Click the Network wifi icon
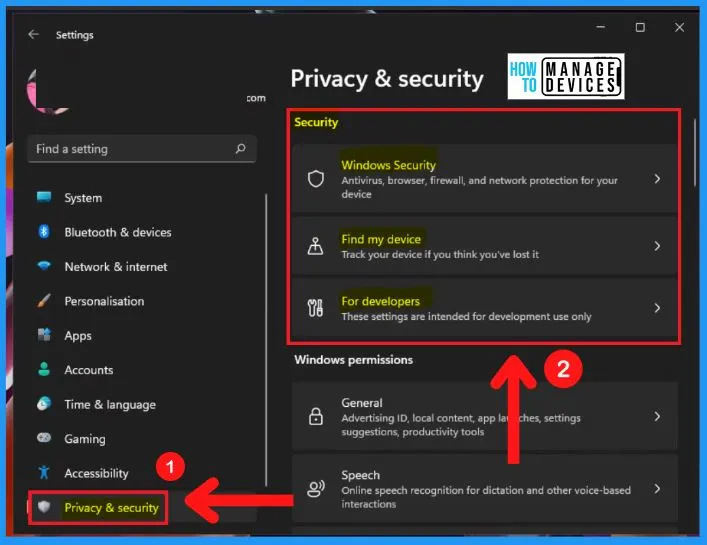Screen dimensions: 707x545 tap(44, 266)
